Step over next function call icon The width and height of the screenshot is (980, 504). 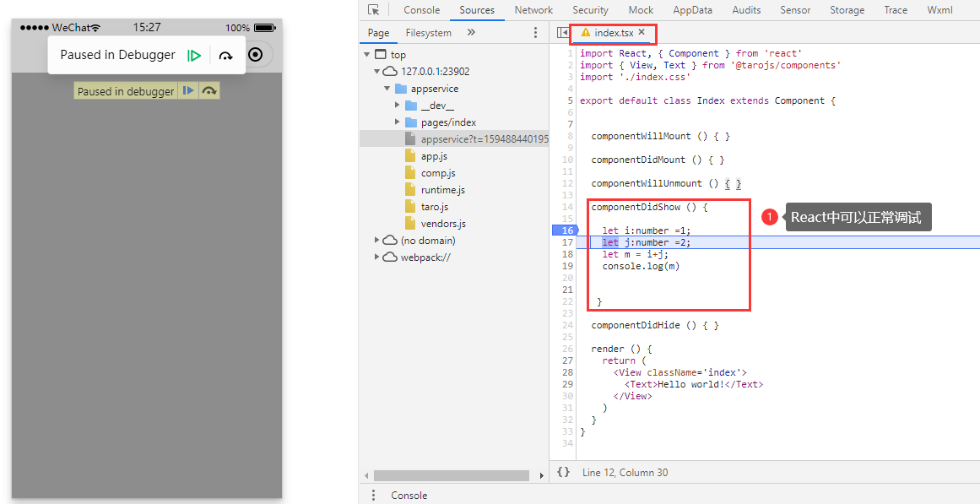coord(225,55)
